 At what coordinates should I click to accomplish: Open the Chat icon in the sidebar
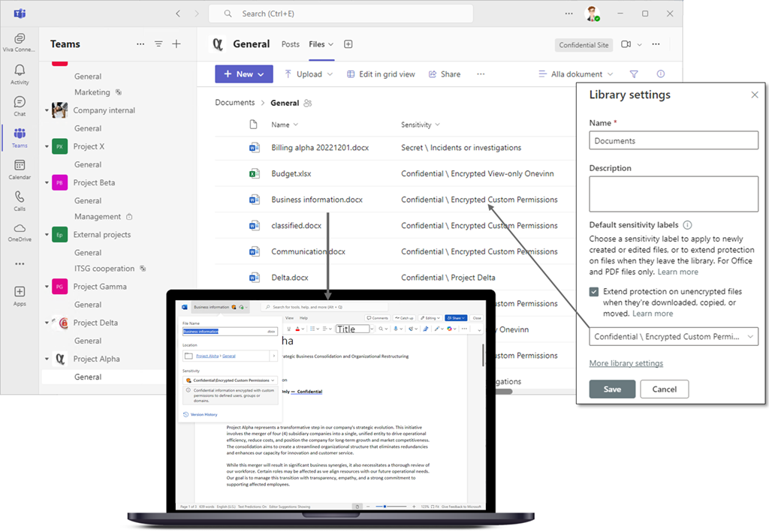20,106
